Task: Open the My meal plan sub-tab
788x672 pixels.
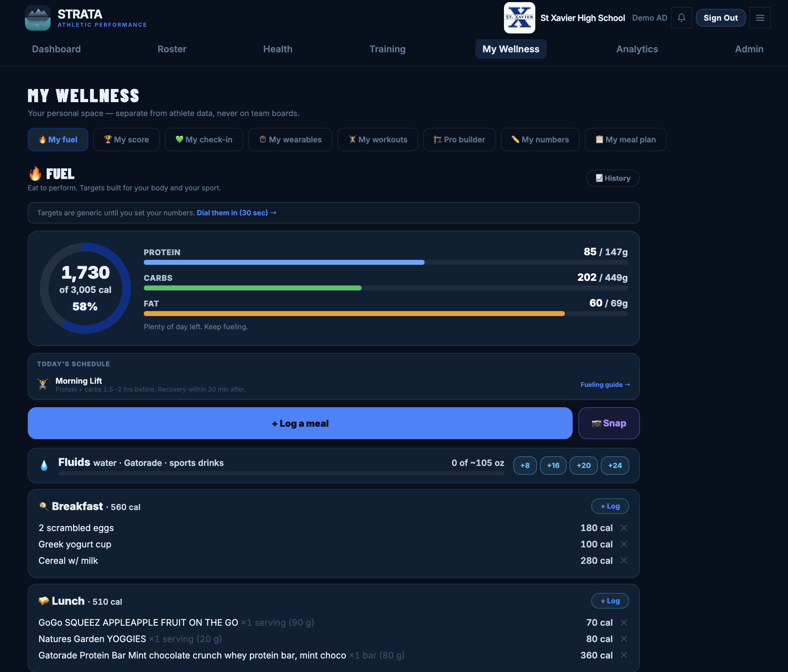Action: 625,140
